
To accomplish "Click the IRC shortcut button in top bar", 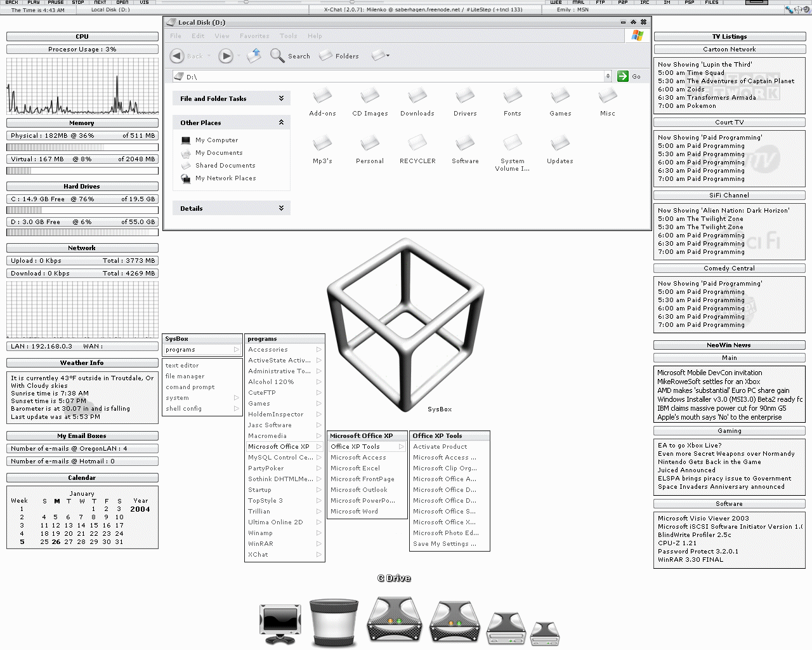I will point(645,3).
